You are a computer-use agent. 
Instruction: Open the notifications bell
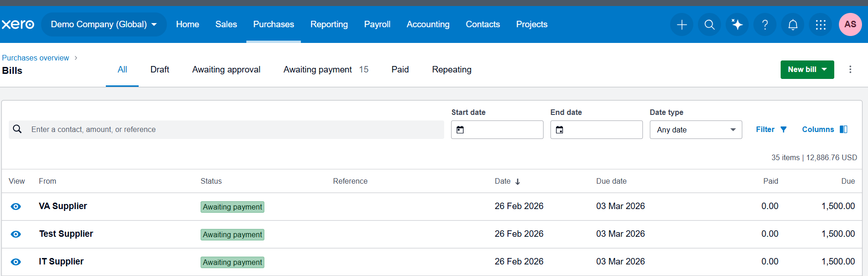click(793, 24)
